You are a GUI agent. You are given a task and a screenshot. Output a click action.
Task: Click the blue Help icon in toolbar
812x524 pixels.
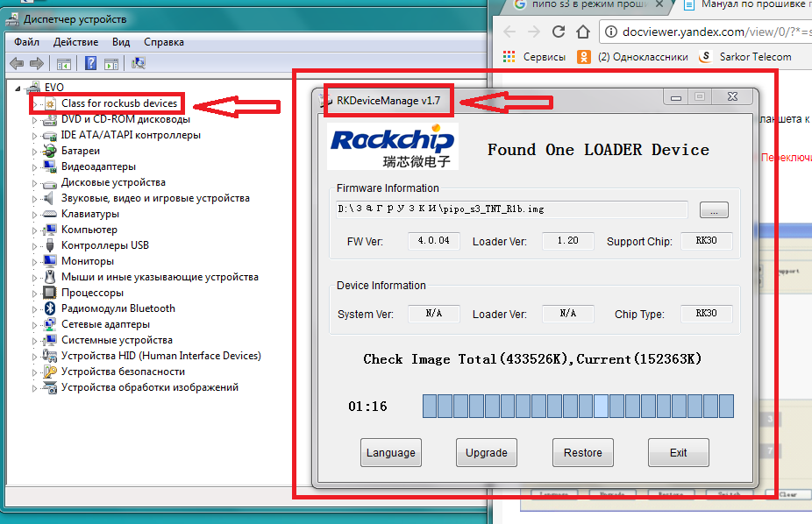coord(90,63)
